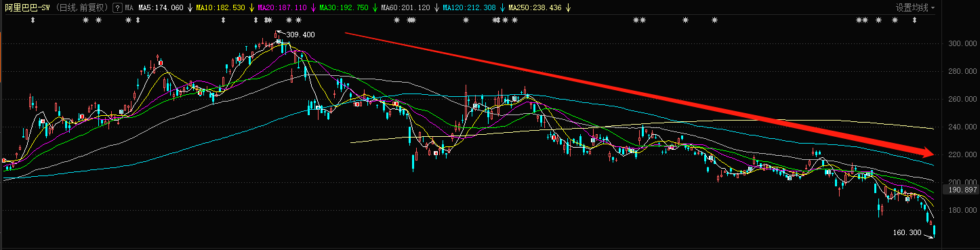Select the MA60:201.120 label

(x=406, y=7)
